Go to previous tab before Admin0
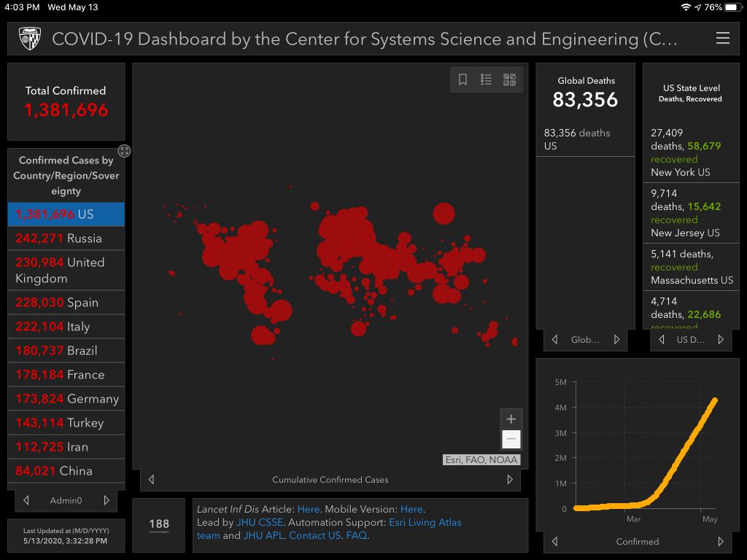747x560 pixels. tap(26, 500)
